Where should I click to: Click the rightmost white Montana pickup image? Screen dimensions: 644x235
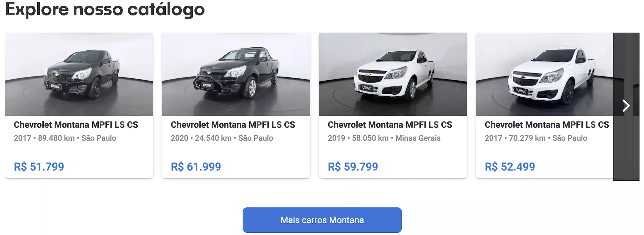[543, 74]
